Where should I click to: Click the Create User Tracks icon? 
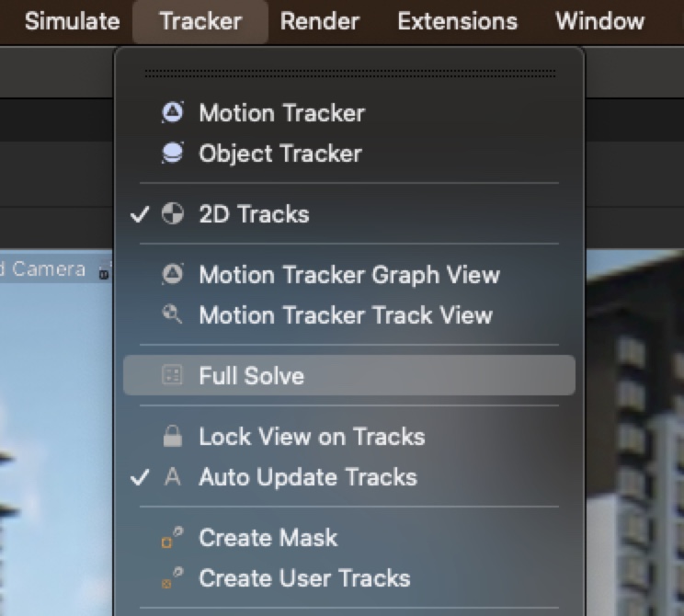pos(172,578)
